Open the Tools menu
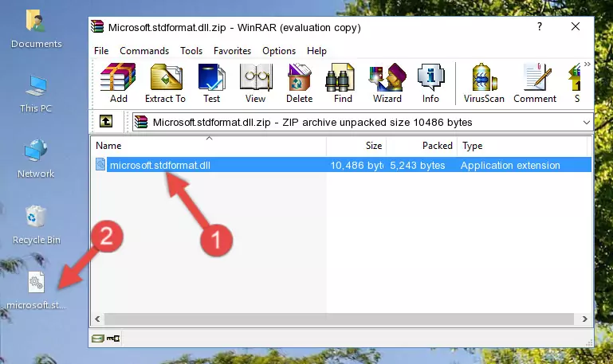 point(191,51)
